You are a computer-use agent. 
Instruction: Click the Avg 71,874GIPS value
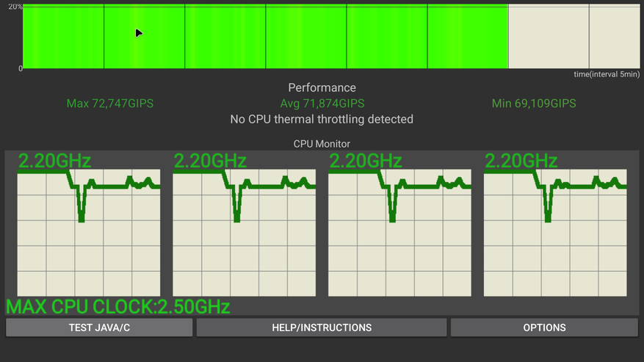click(322, 104)
